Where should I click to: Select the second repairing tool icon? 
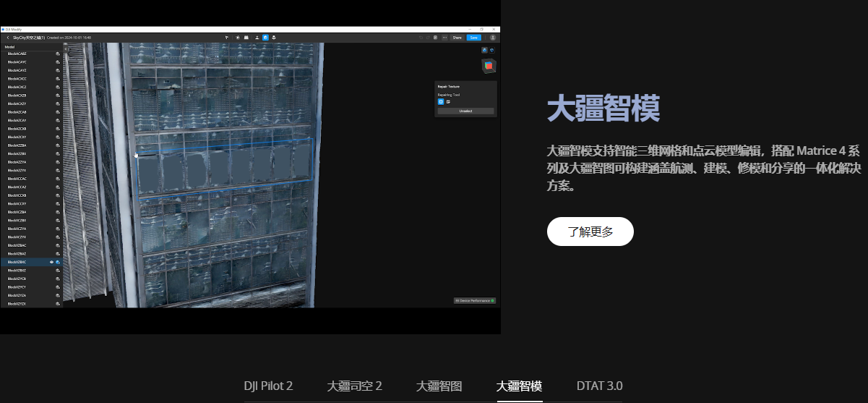[448, 102]
